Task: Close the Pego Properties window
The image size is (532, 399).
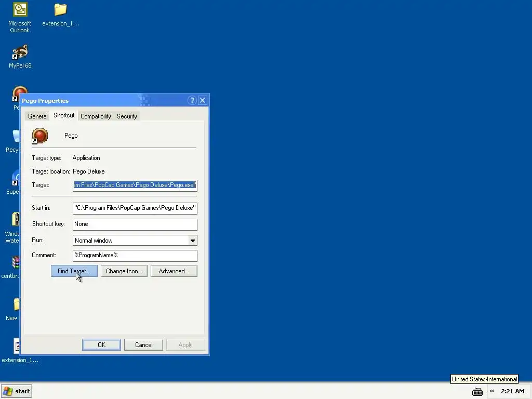Action: point(203,100)
